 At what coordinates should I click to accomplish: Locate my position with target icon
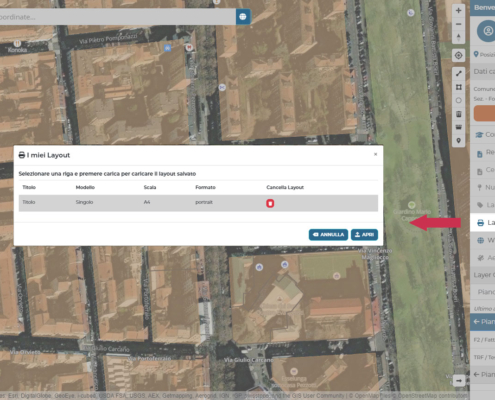(x=458, y=55)
